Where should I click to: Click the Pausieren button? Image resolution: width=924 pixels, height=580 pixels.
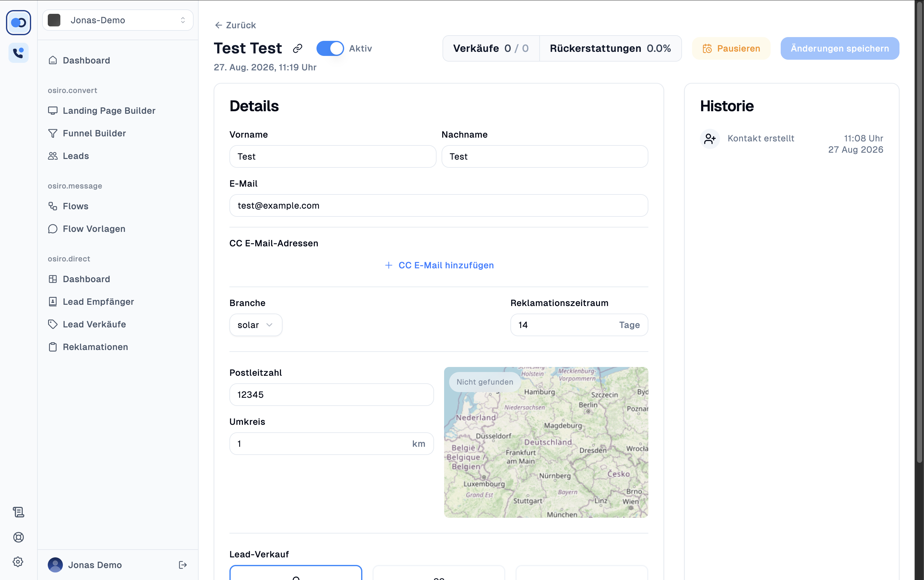coord(731,48)
